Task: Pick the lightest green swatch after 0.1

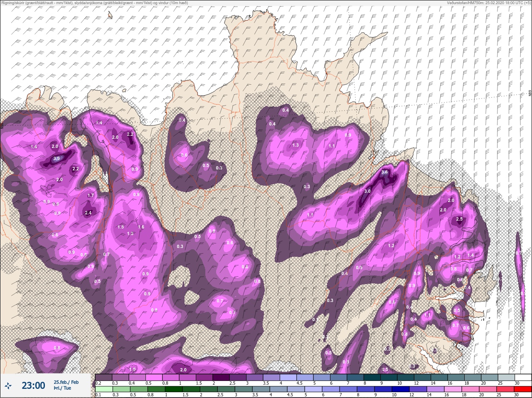Action: click(x=104, y=389)
